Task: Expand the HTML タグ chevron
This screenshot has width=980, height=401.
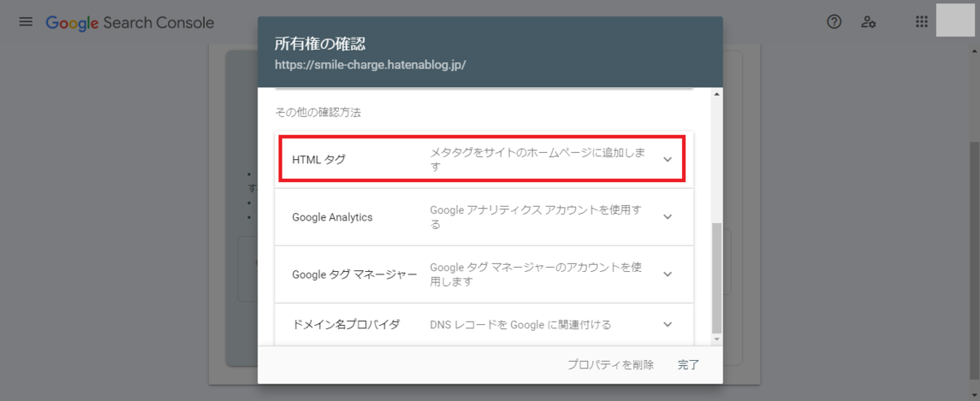Action: [x=668, y=159]
